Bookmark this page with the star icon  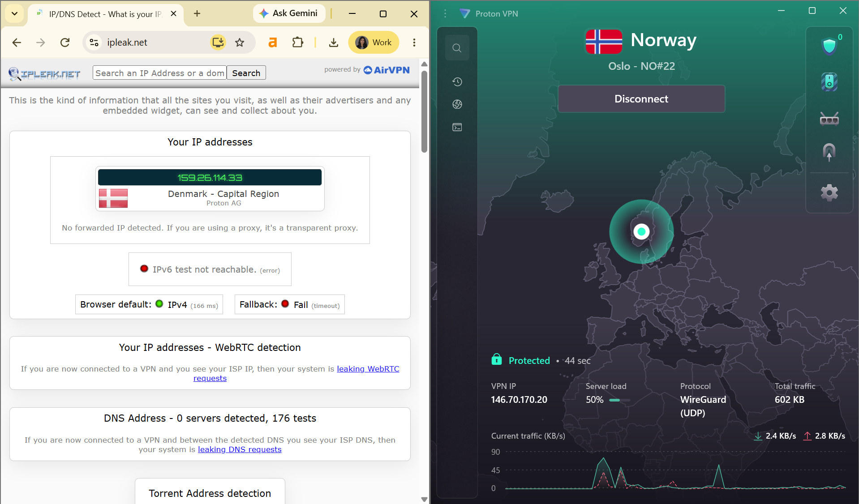point(240,43)
